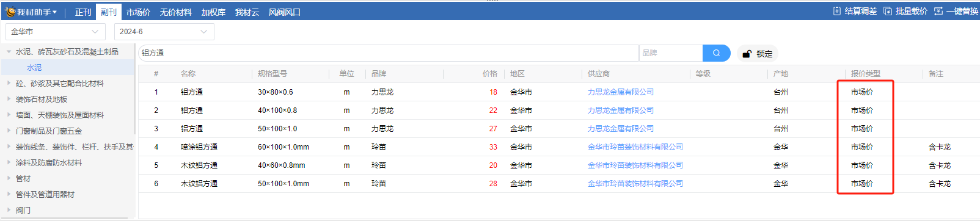Toggle the 锁定 lock icon
Image resolution: width=980 pixels, height=221 pixels.
(x=747, y=54)
